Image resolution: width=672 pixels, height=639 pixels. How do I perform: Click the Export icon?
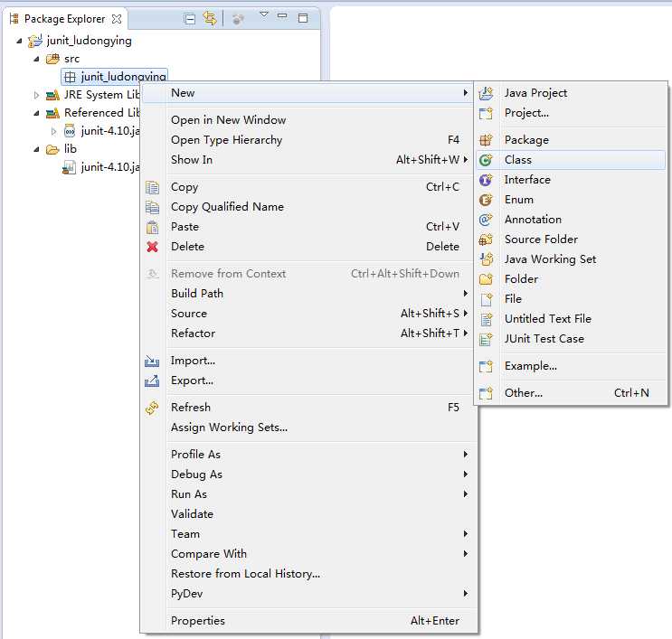pos(152,381)
